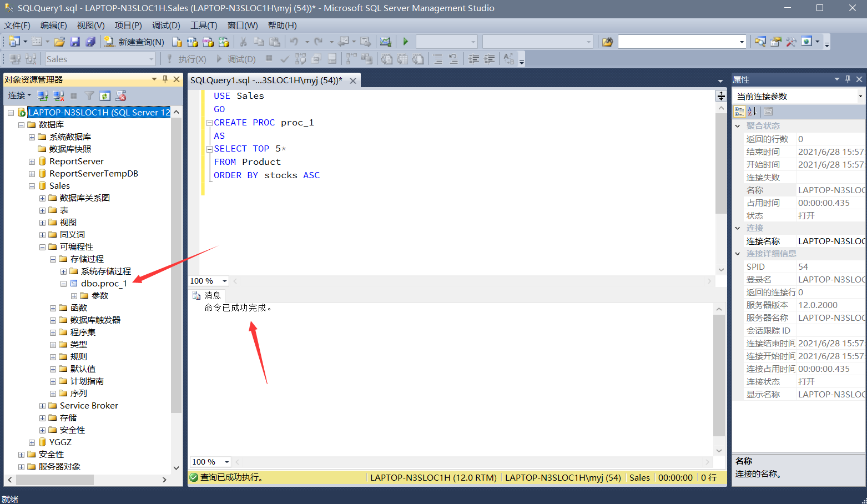This screenshot has width=867, height=504.
Task: Switch the Properties list to categorized view
Action: (739, 112)
